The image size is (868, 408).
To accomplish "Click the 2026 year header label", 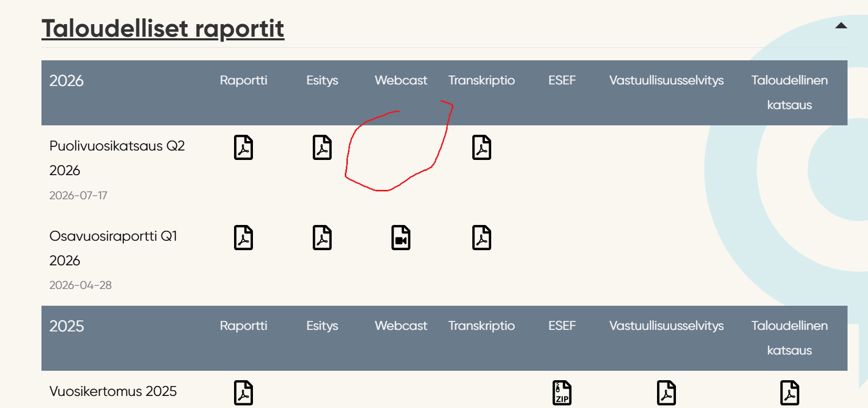I will tap(67, 81).
